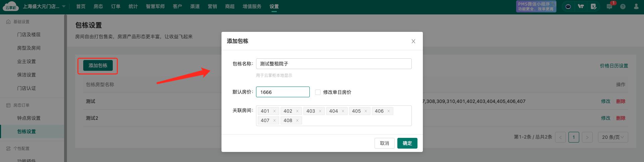The image size is (644, 162).
Task: Open the help question mark icon
Action: pyautogui.click(x=623, y=6)
